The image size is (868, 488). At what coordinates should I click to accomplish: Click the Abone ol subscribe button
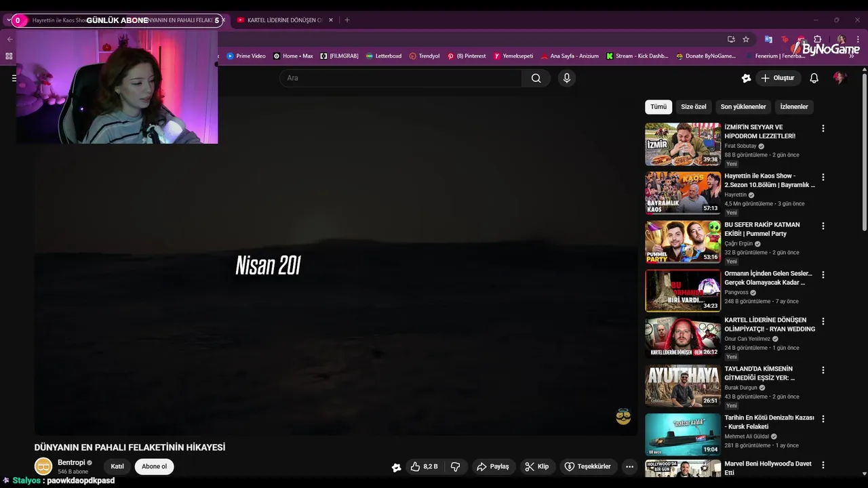154,466
